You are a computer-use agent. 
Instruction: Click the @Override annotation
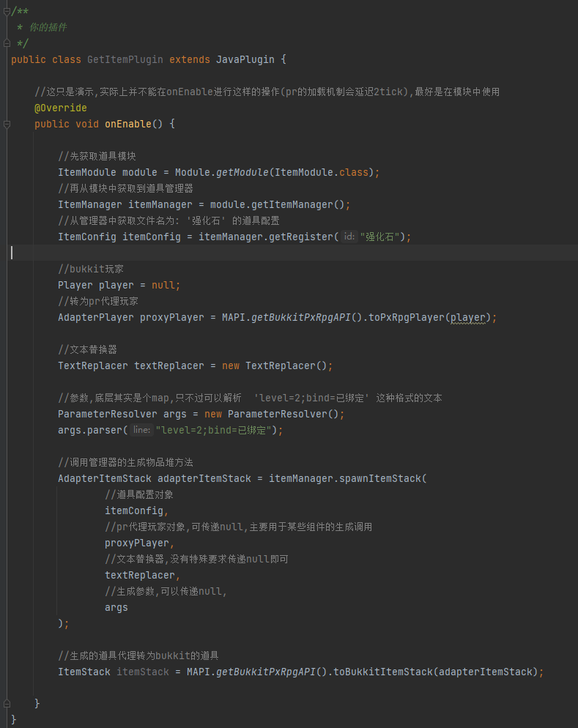60,108
